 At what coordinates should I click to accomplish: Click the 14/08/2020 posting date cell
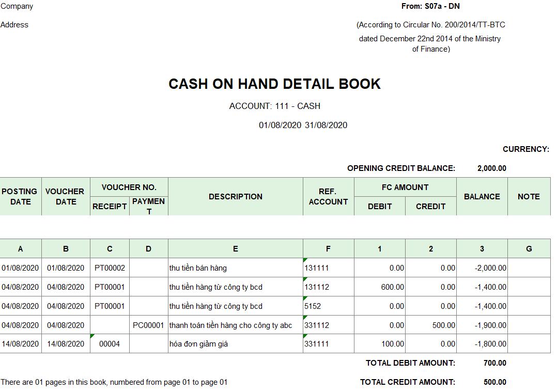20,344
